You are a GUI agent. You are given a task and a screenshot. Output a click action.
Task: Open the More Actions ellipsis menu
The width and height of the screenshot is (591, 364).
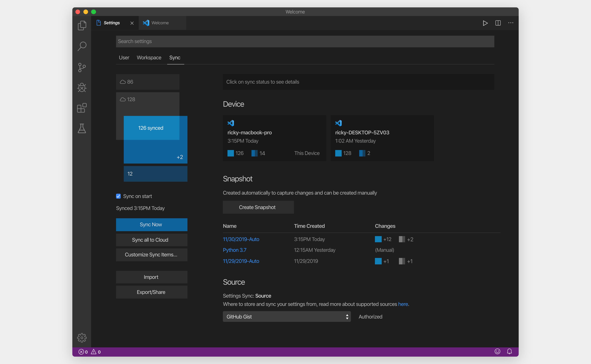511,23
